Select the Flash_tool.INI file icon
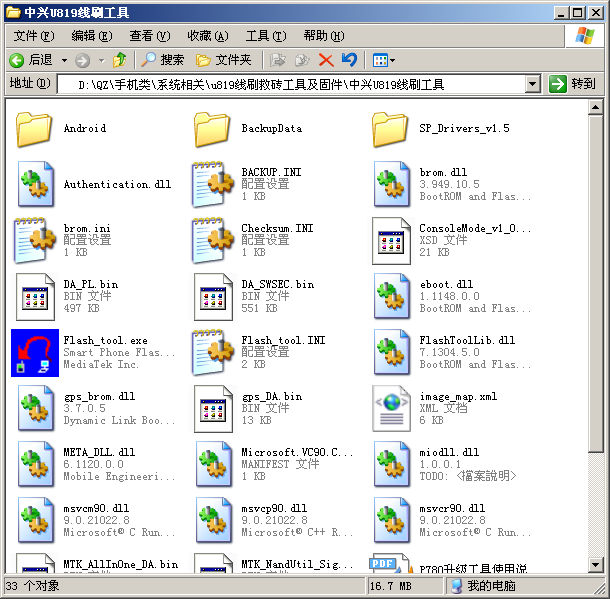 [212, 352]
